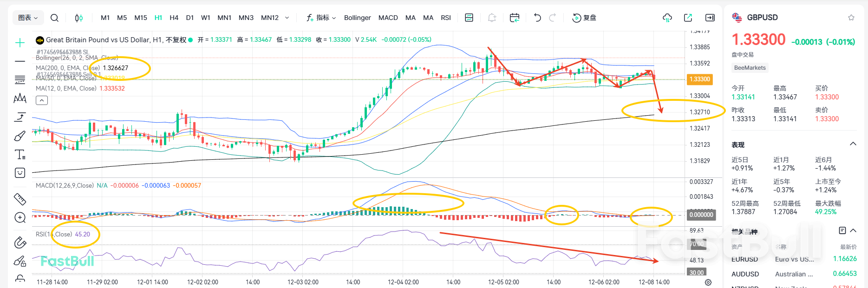Viewport: 868px width, 288px height.
Task: Start 复盘 replay mode
Action: [x=584, y=18]
